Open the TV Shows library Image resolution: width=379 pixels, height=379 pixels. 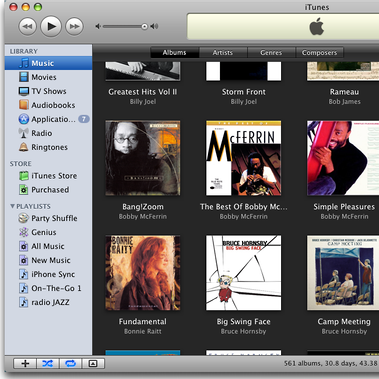(48, 91)
